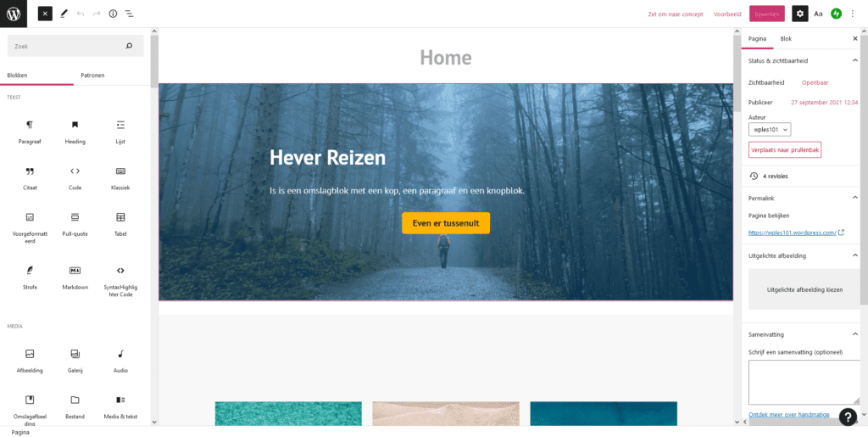Insert a Tabel block
The image size is (868, 437).
point(120,217)
